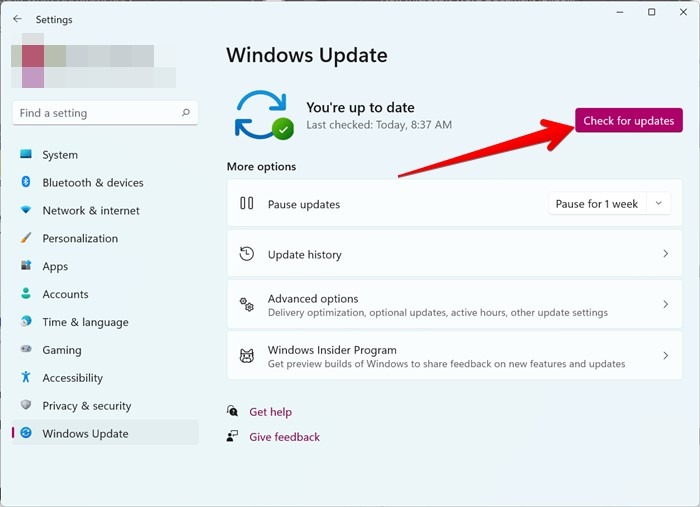Click the Personalization paintbrush icon
Image resolution: width=700 pixels, height=507 pixels.
(x=26, y=237)
